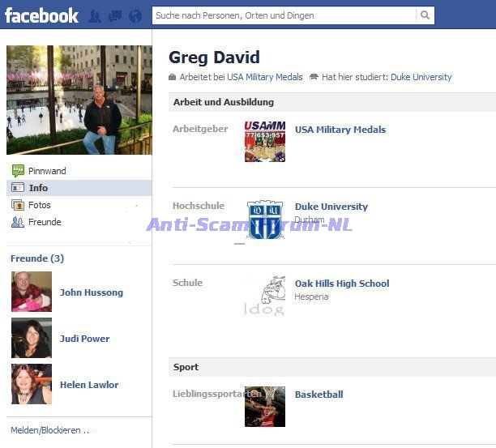Open Judi Power's profile link
The width and height of the screenshot is (496, 448).
85,339
